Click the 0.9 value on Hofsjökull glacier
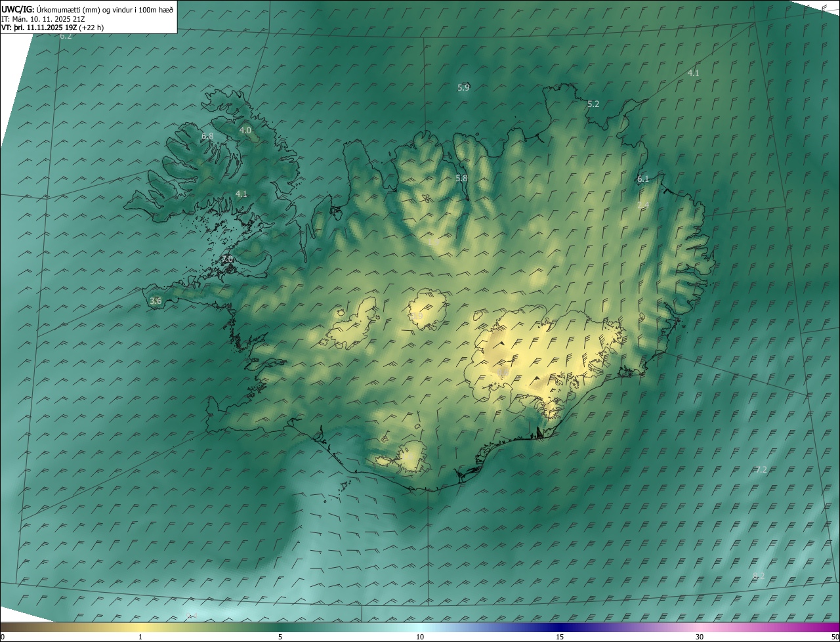 click(x=417, y=316)
